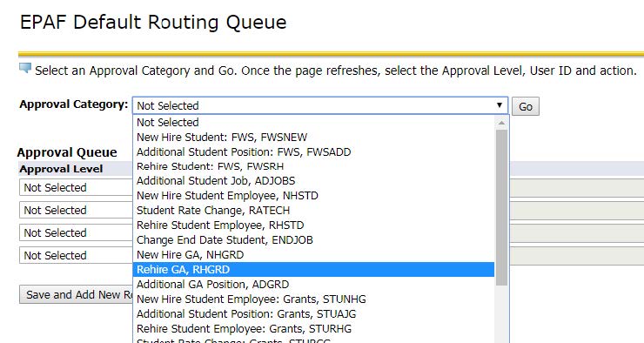Select the top Not Selected list option
The width and height of the screenshot is (644, 343).
tap(314, 123)
